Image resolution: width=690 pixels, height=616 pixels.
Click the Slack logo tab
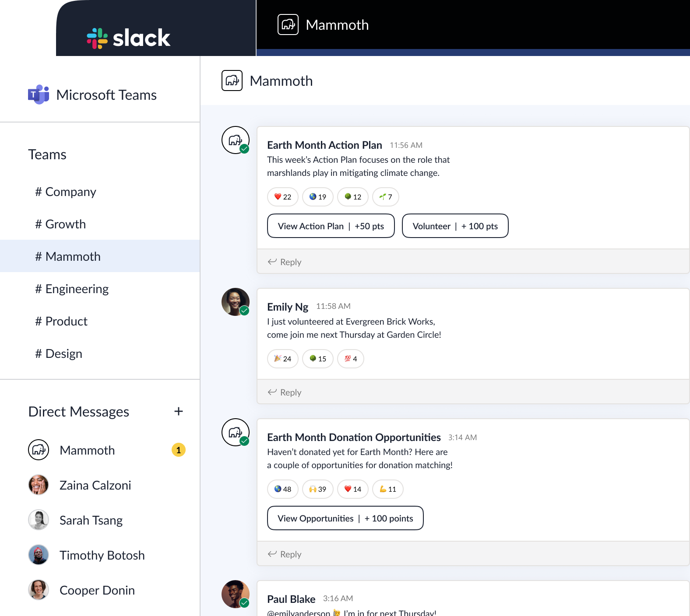click(x=128, y=38)
